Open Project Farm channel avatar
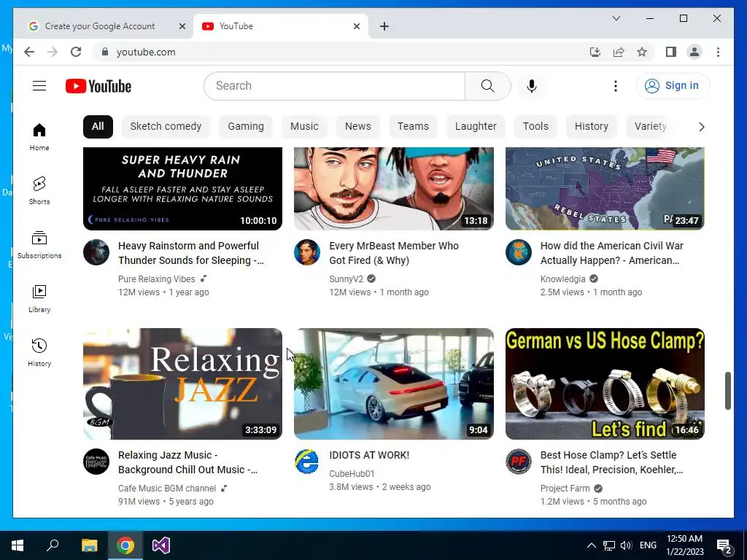The height and width of the screenshot is (560, 747). click(519, 462)
